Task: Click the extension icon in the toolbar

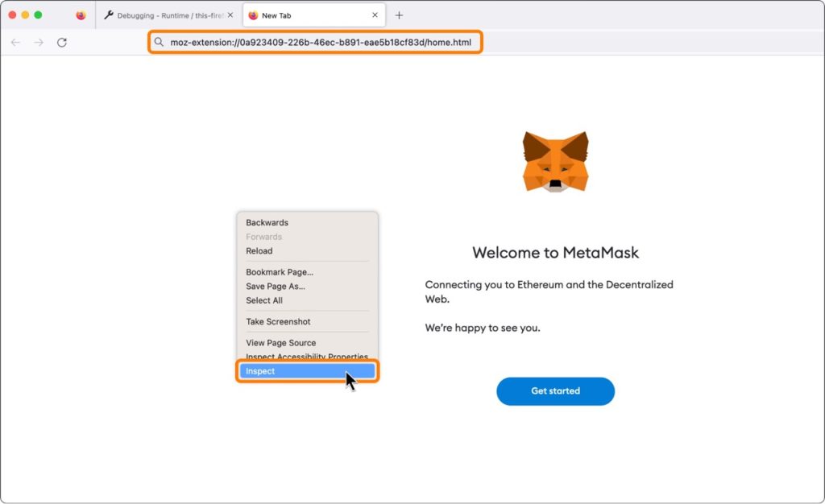Action: point(80,14)
